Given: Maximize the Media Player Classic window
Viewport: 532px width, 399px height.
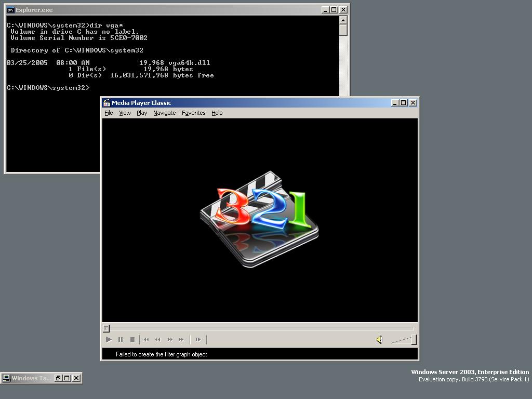Looking at the screenshot, I should tap(403, 103).
